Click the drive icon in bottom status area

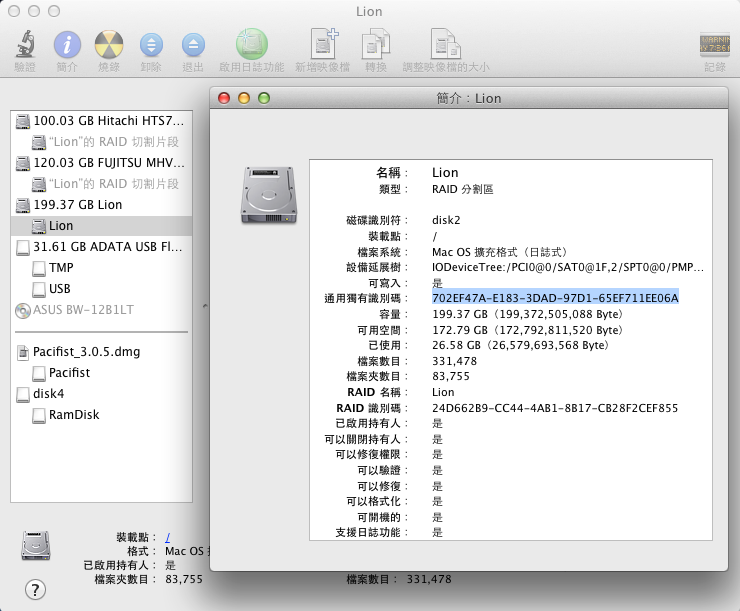[x=36, y=545]
